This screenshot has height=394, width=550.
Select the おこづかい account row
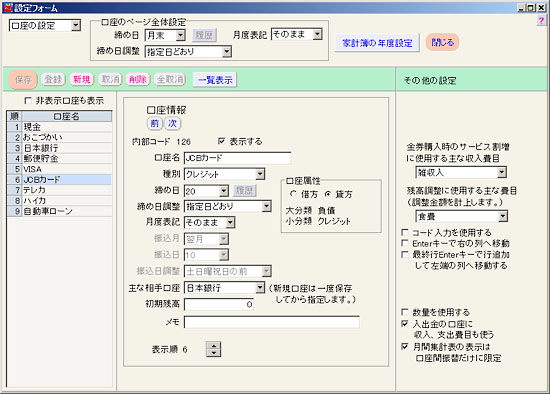[x=60, y=138]
